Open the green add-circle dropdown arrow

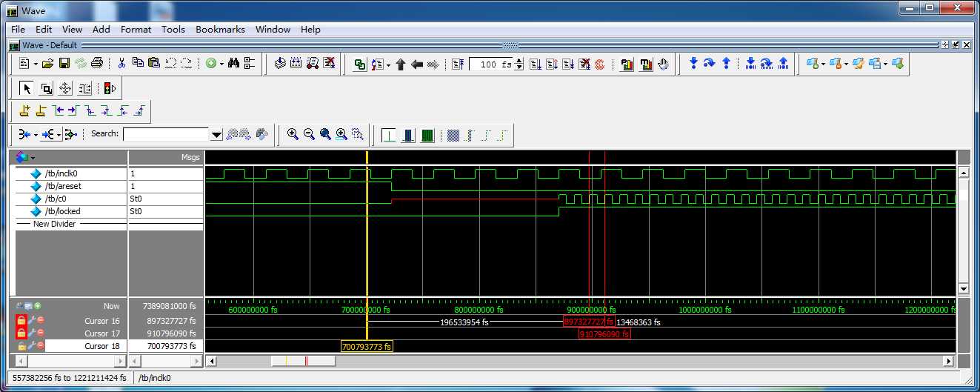(221, 64)
